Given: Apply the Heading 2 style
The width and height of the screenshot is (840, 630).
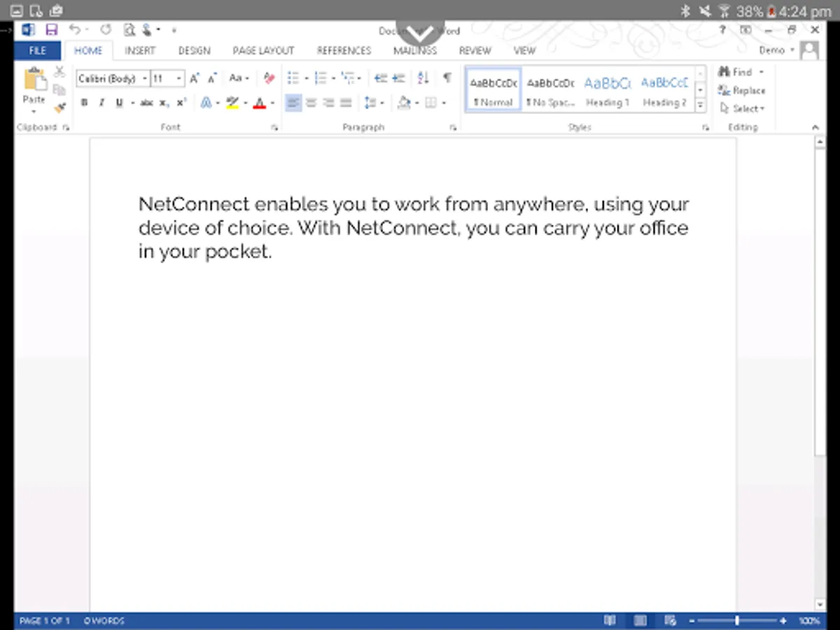Looking at the screenshot, I should (664, 90).
